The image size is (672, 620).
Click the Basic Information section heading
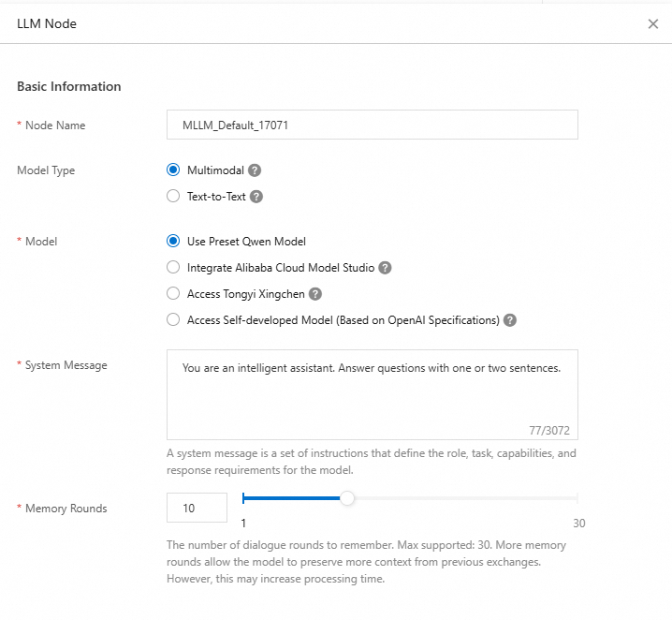69,86
